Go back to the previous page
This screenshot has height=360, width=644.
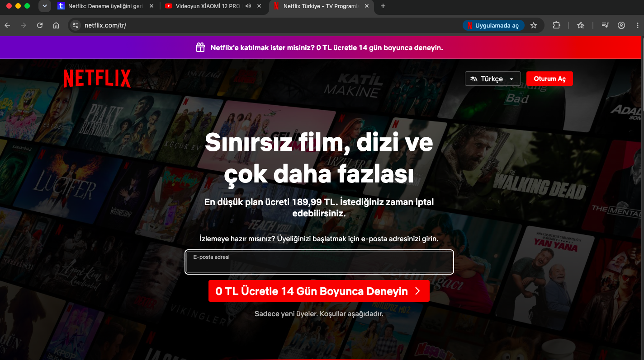point(7,25)
